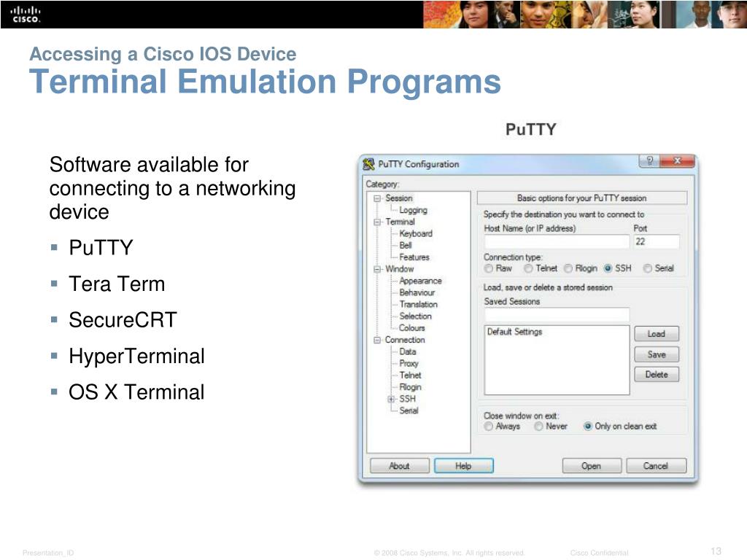Close the PuTTY Configuration window
Viewport: 747px width, 560px height.
pos(678,160)
